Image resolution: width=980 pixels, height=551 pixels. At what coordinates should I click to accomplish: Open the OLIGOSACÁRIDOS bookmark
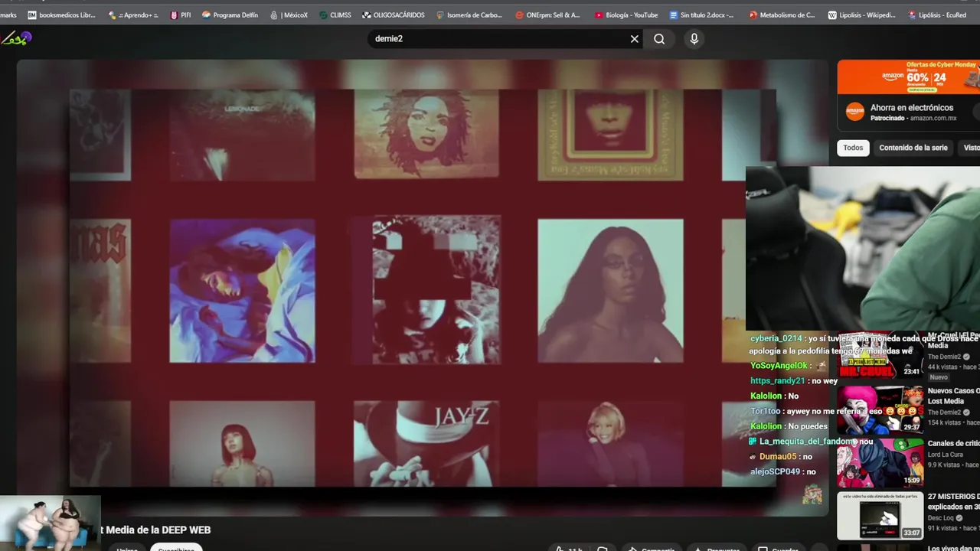tap(394, 15)
